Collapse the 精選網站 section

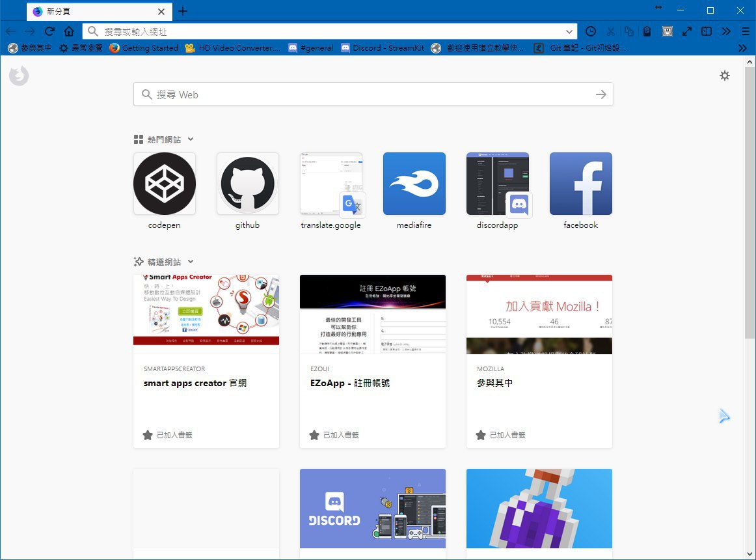click(x=190, y=262)
